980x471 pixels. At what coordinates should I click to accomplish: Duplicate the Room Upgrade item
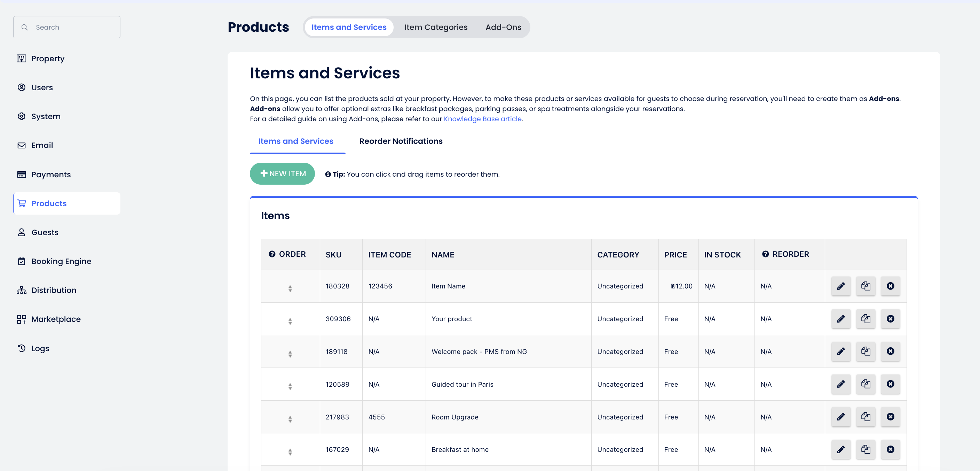pos(866,417)
